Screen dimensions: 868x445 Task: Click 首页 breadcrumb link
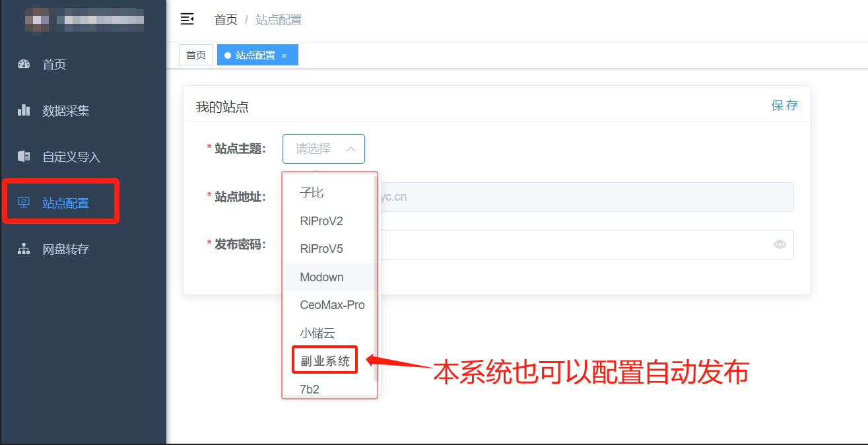(226, 20)
